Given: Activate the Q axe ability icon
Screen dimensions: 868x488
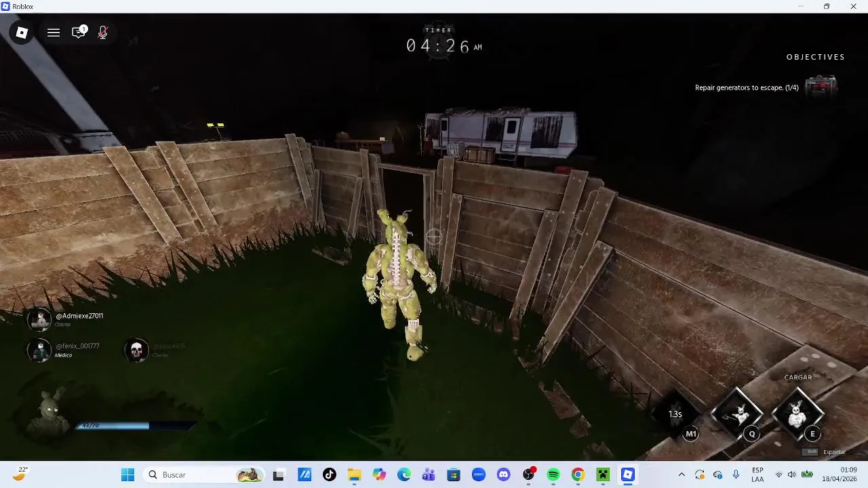Looking at the screenshot, I should click(737, 414).
